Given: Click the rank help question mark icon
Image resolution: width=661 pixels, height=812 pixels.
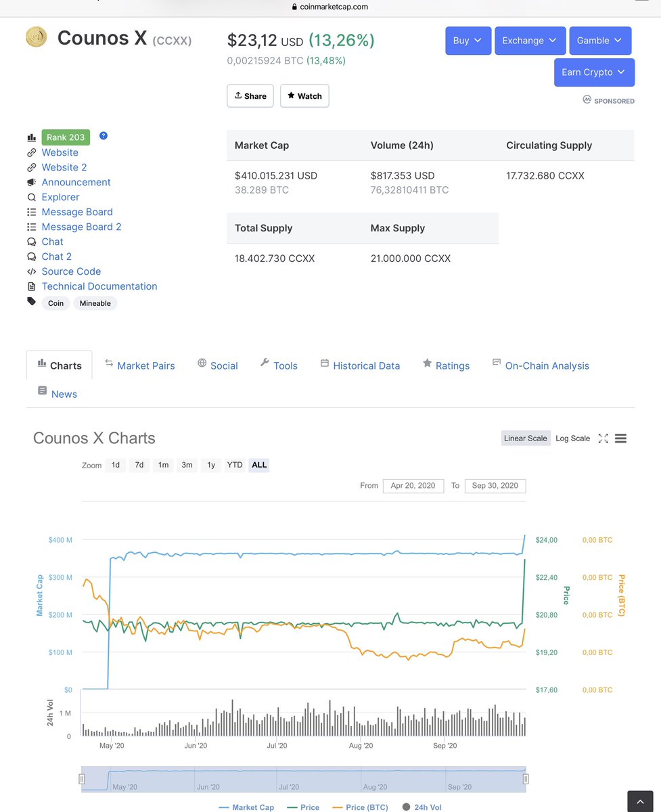Looking at the screenshot, I should click(104, 135).
